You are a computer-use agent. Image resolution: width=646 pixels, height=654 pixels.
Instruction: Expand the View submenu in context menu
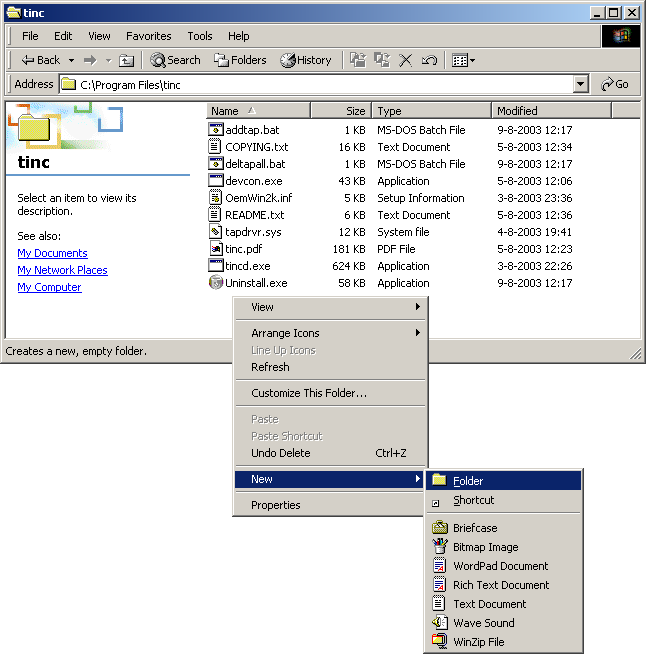pyautogui.click(x=330, y=307)
